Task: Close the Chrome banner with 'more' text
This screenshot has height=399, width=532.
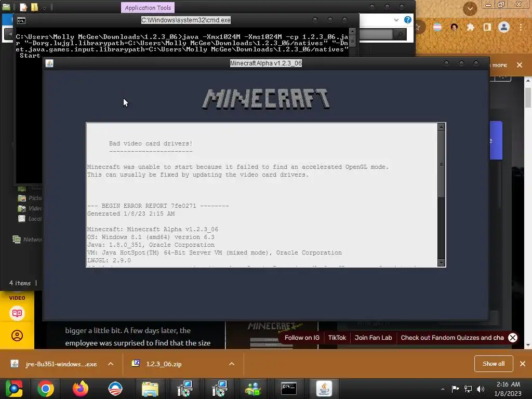Action: 520,65
